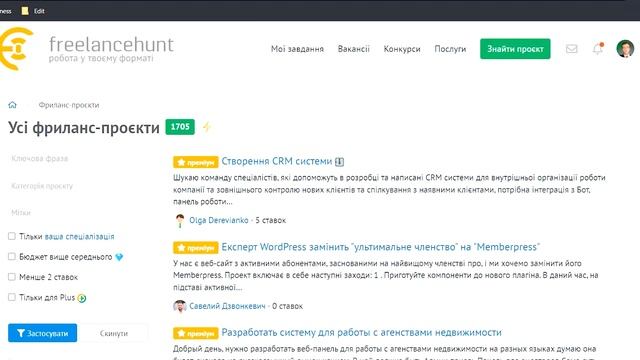Check 'Бюджет вище середнього' filter

point(12,256)
